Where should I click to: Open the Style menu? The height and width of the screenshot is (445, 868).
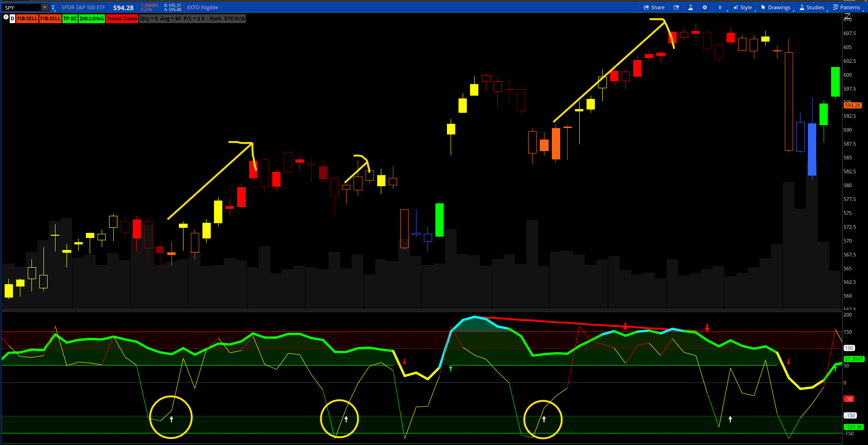pos(743,7)
